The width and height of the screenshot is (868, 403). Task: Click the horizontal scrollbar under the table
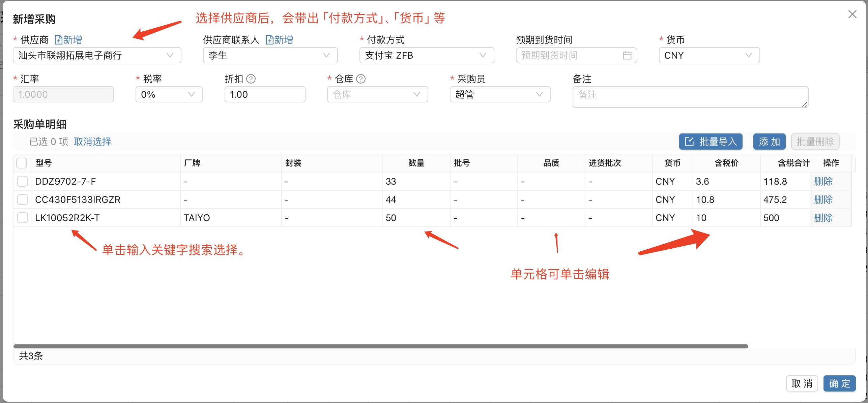point(380,346)
